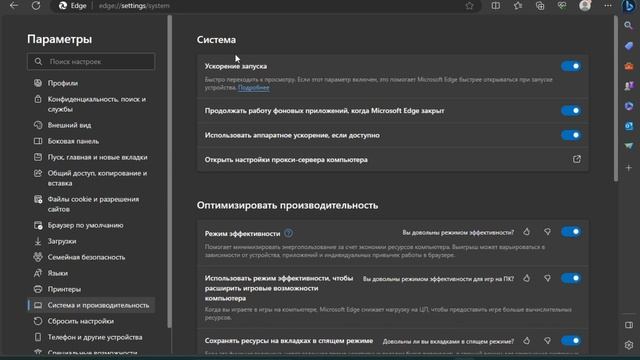
Task: Thumbs down for efficiency mode feedback
Action: (x=547, y=232)
